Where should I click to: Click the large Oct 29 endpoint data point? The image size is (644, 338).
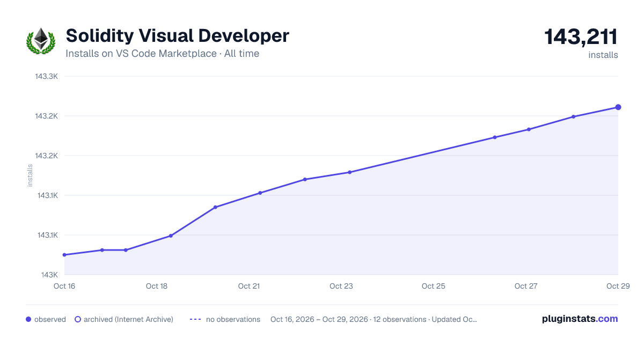[x=618, y=107]
